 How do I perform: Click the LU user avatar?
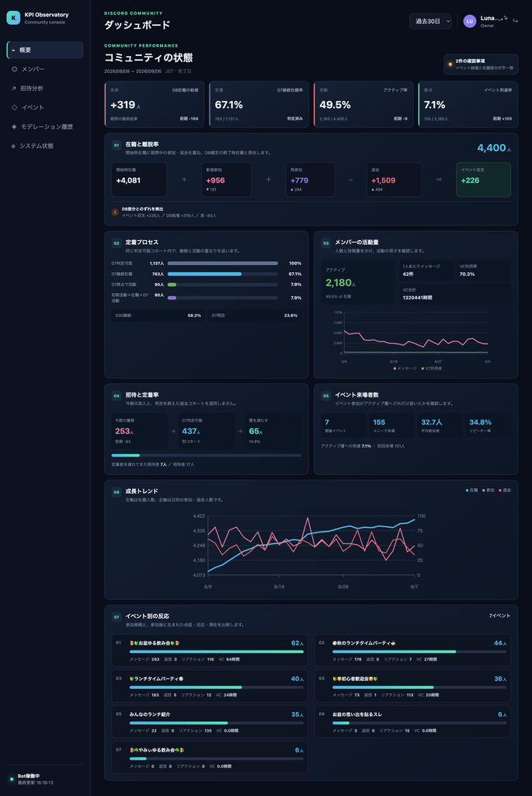[470, 21]
